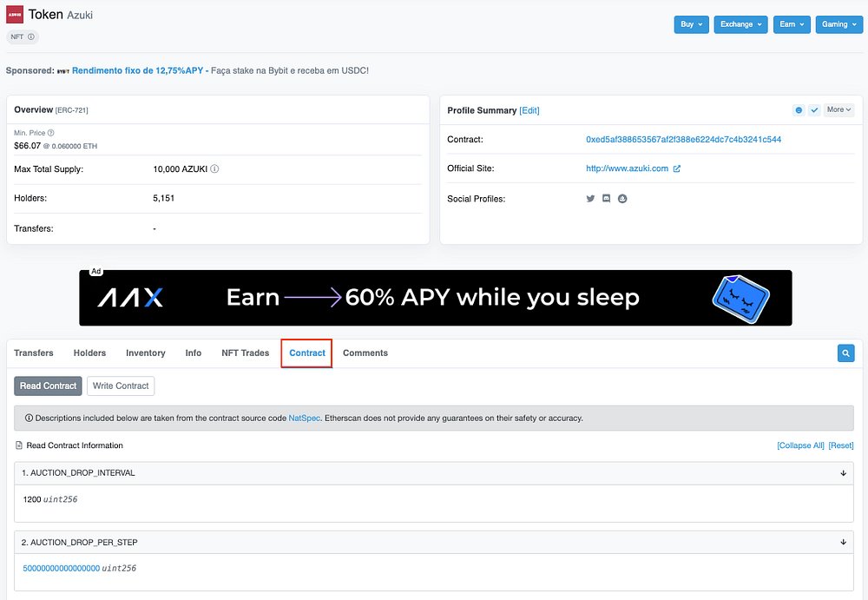Click the 1200 uint256 value text
Screen dimensions: 868x600
tap(50, 499)
